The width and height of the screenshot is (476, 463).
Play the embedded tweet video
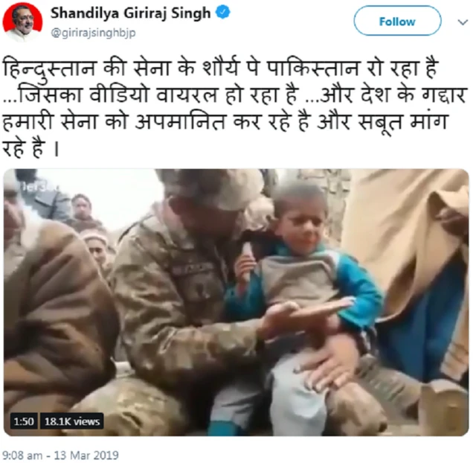coord(236,302)
